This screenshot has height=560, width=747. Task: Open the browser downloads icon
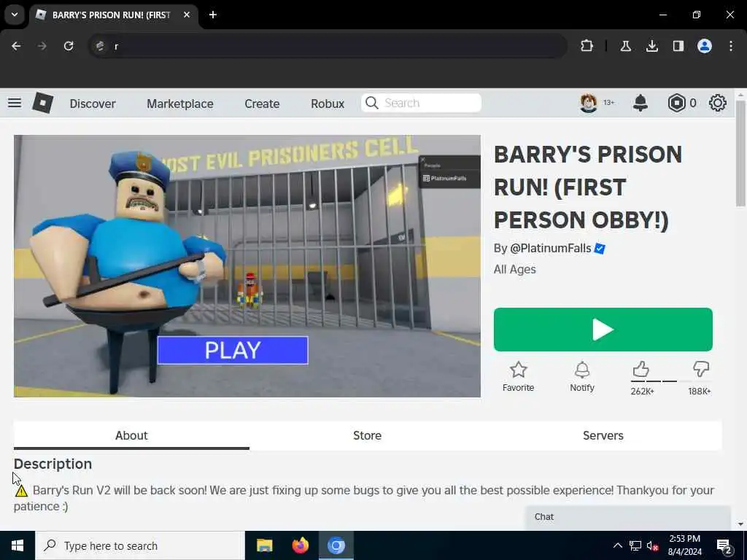(651, 46)
